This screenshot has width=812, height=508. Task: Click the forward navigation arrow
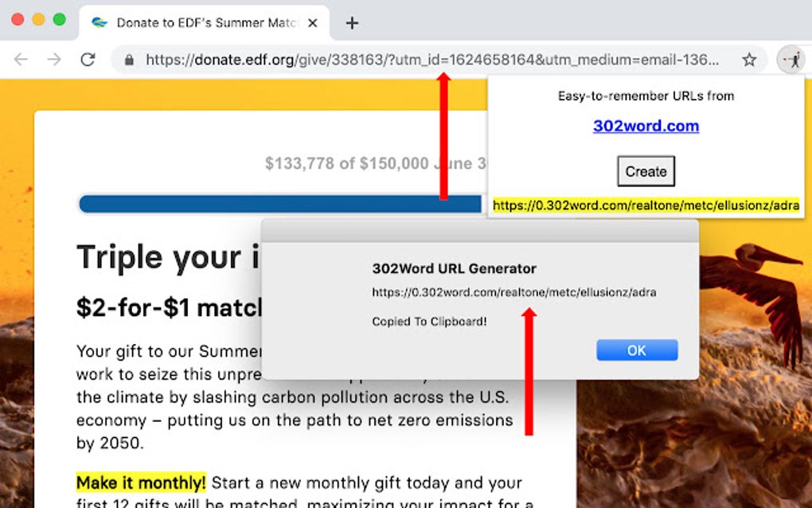coord(53,60)
